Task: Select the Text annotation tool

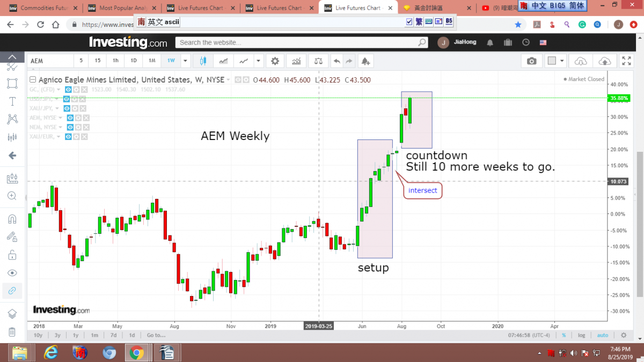Action: [x=12, y=101]
